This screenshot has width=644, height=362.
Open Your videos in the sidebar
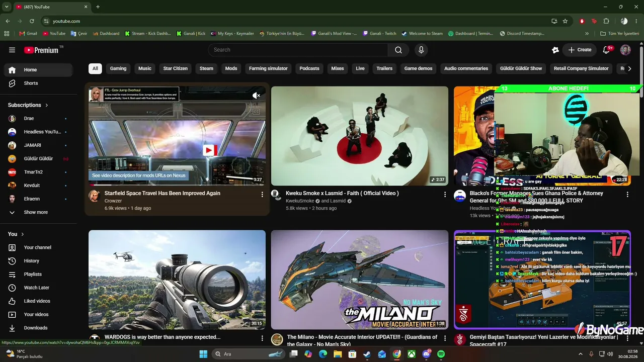pos(39,314)
